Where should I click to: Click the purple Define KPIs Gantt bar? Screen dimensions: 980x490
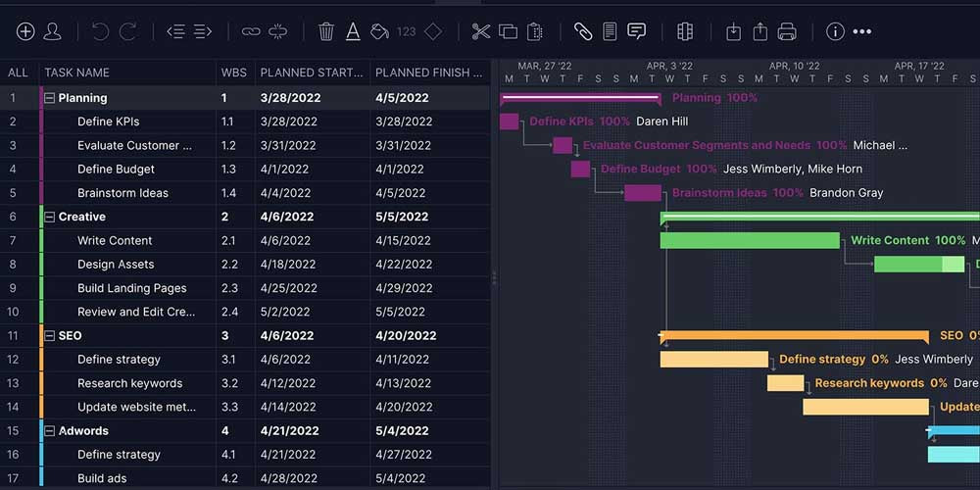510,122
